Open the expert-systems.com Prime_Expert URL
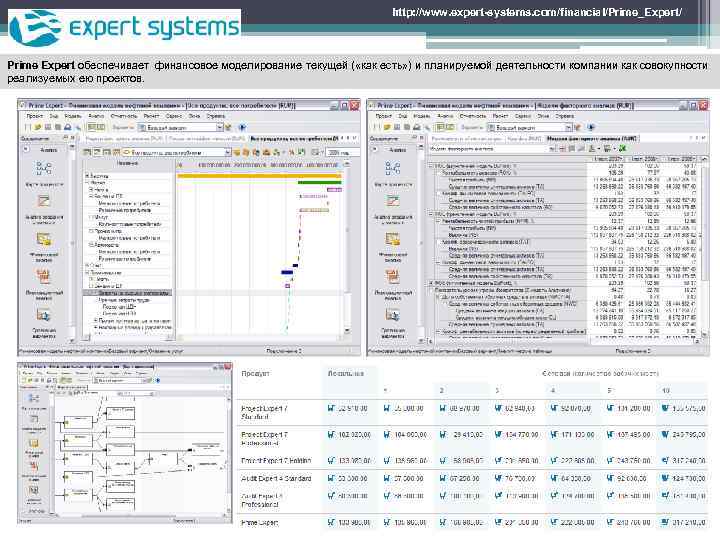720x540 pixels. pos(537,12)
